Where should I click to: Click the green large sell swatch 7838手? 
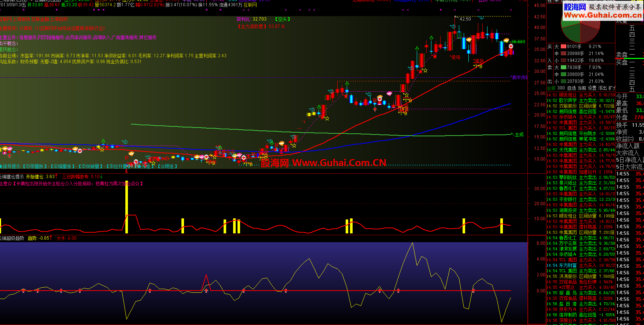click(563, 67)
